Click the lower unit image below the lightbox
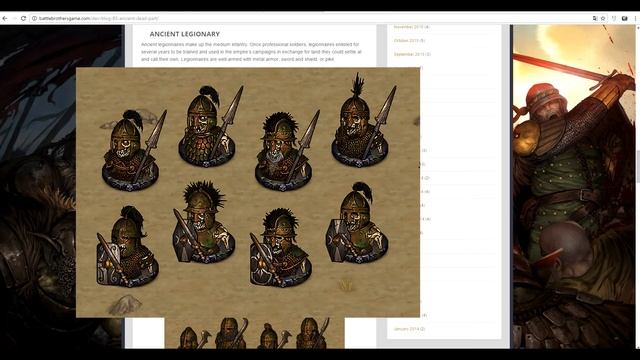Viewport: 640px width, 360px height. point(255,333)
